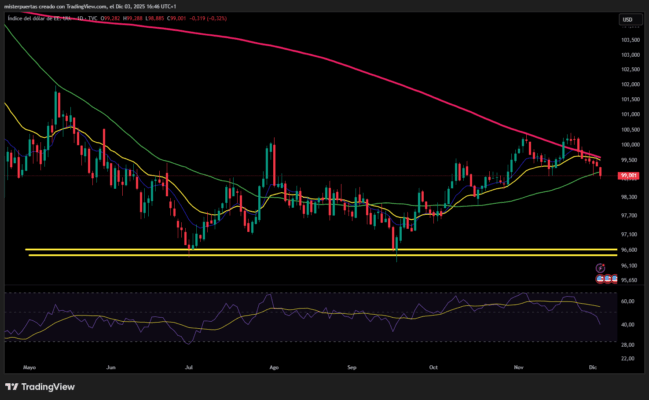This screenshot has width=649, height=400.
Task: Click the 60,00 level on RSI scale
Action: pos(627,300)
